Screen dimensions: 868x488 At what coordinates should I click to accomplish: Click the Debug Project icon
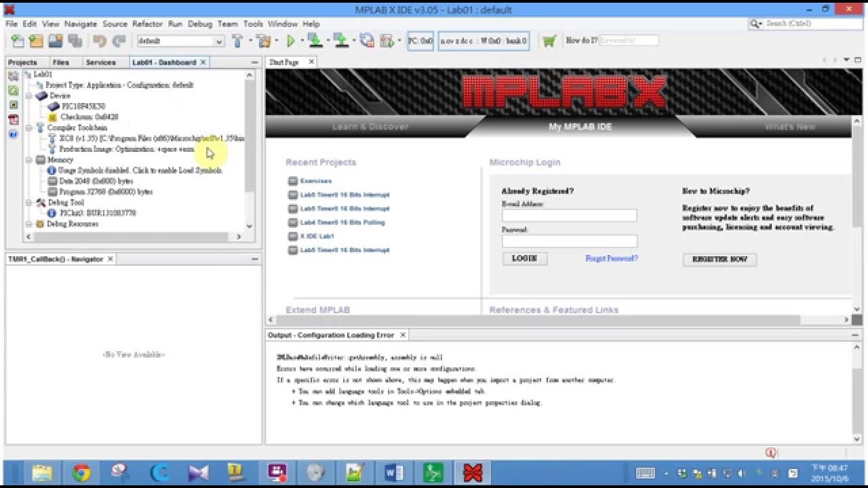(387, 41)
